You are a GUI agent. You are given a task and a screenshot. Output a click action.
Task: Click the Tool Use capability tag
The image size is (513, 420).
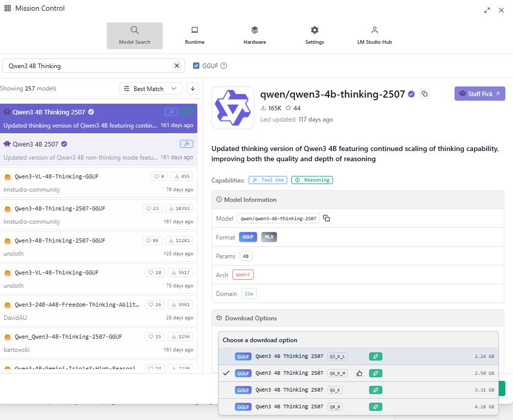pyautogui.click(x=268, y=180)
